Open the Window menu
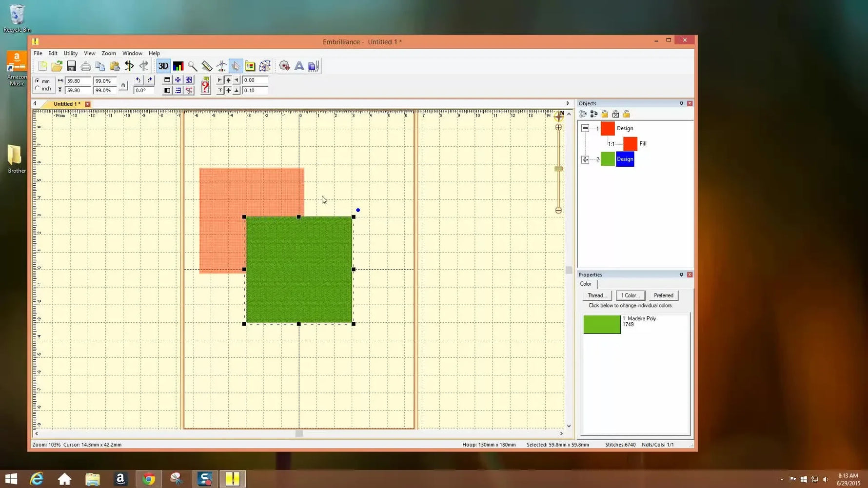This screenshot has height=488, width=868. click(132, 53)
